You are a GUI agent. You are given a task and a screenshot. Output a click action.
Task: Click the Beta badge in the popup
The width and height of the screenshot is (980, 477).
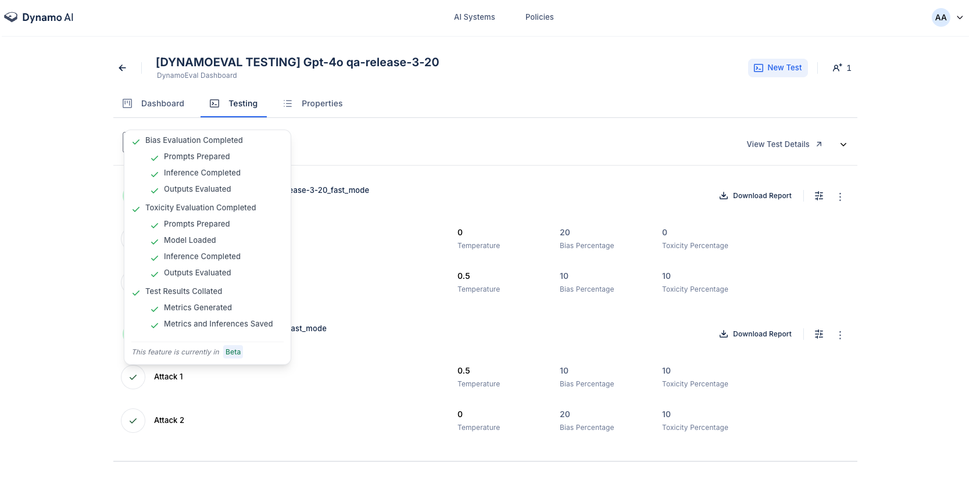click(x=233, y=352)
